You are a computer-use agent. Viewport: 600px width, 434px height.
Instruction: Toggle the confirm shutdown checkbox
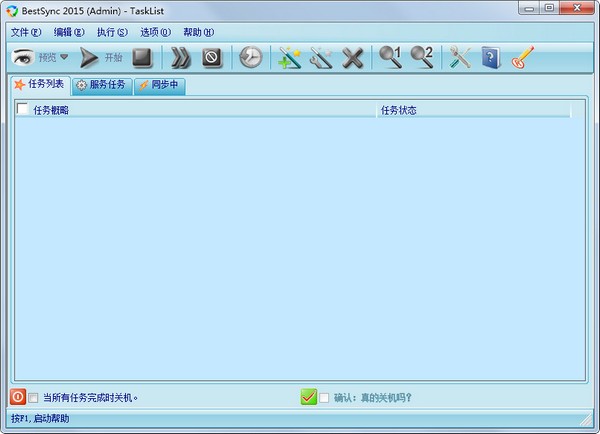[x=324, y=398]
